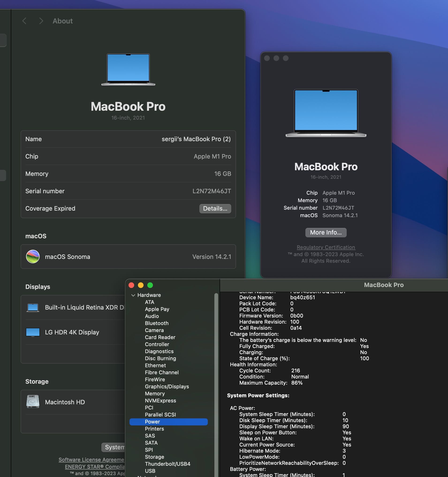The width and height of the screenshot is (448, 477).
Task: Select Diagnostics in hardware list
Action: coord(159,351)
